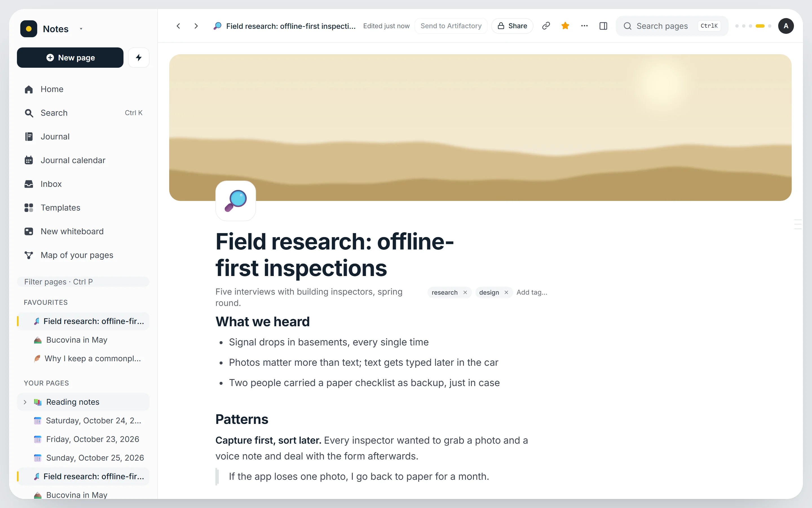Click the Search pages field
812x508 pixels.
point(672,26)
